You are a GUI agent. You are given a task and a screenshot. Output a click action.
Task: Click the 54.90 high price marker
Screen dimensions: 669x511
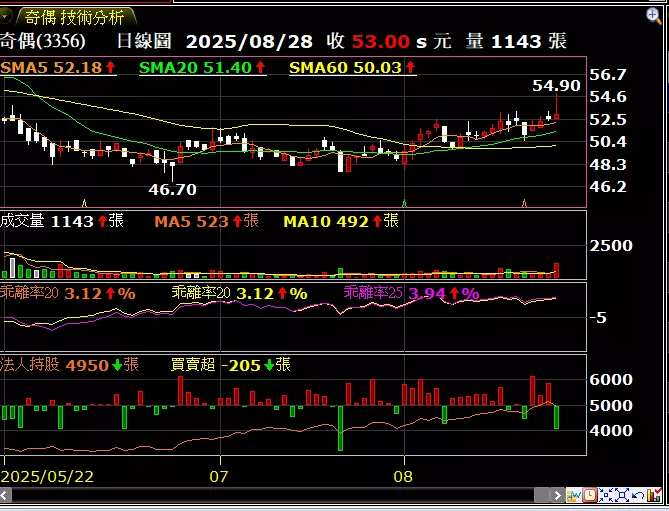coord(556,87)
